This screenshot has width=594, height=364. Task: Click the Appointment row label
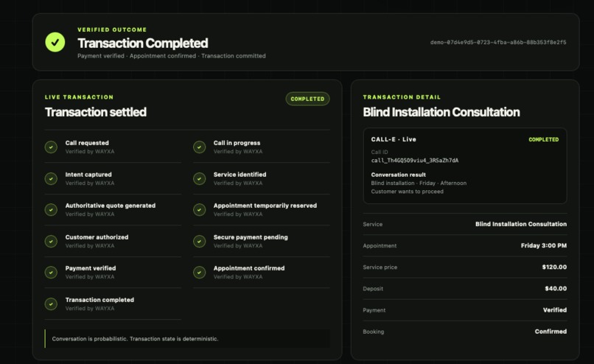(x=380, y=245)
